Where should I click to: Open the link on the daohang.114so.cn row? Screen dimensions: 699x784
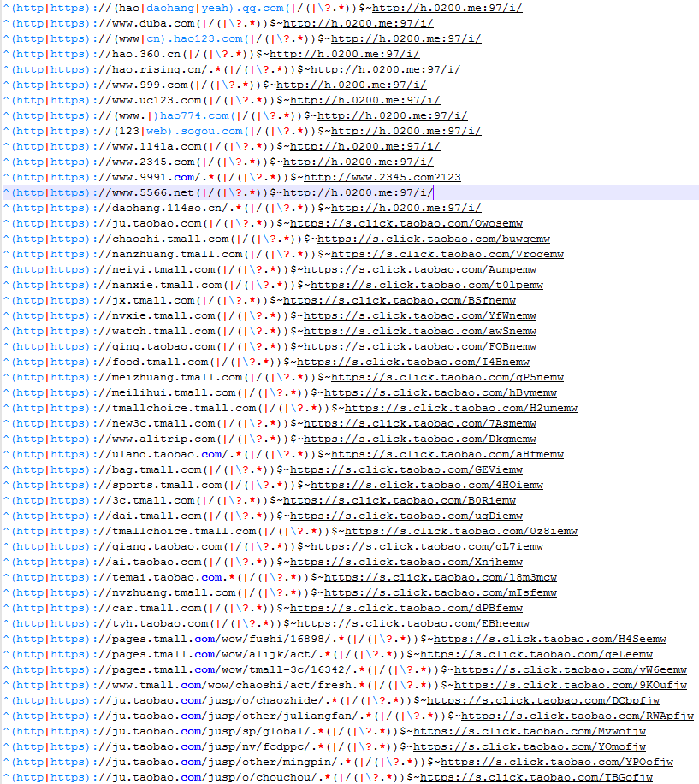406,208
